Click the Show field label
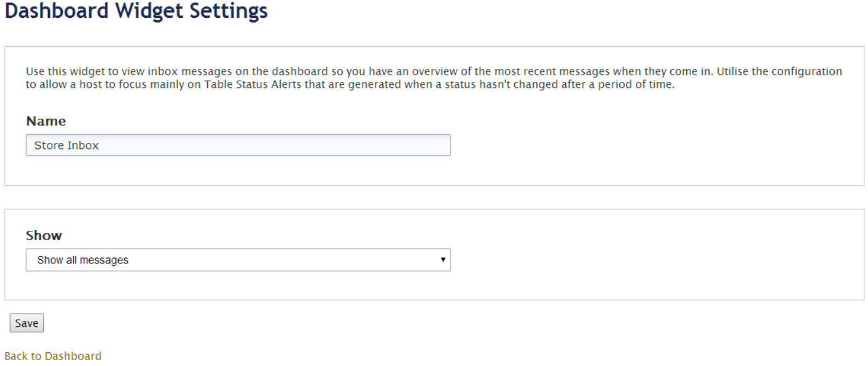 (43, 235)
